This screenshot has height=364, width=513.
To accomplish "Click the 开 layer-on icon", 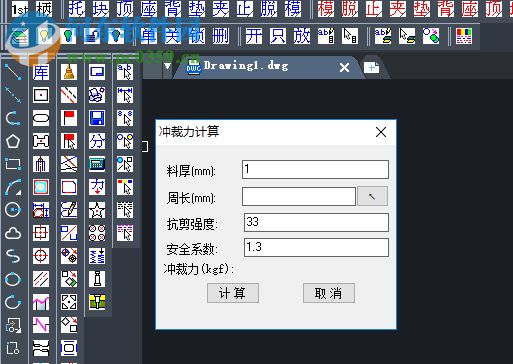I will click(x=254, y=36).
